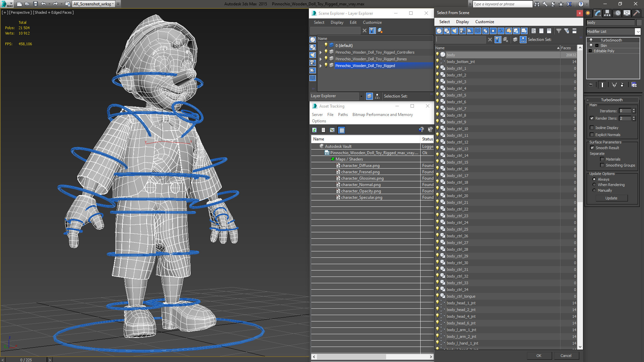Undo last action in quick access toolbar

(43, 4)
